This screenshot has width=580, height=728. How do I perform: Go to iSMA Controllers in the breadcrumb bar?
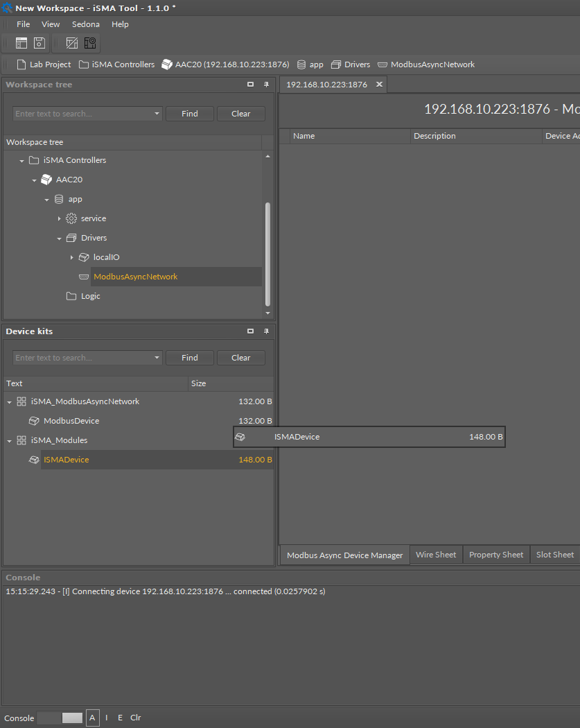117,64
